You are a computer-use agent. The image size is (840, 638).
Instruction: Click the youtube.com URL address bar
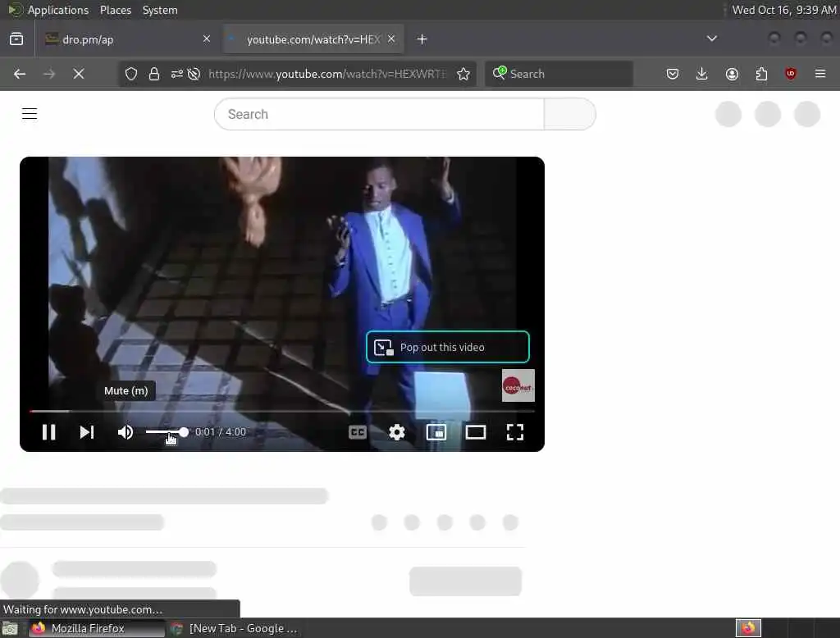(x=326, y=73)
